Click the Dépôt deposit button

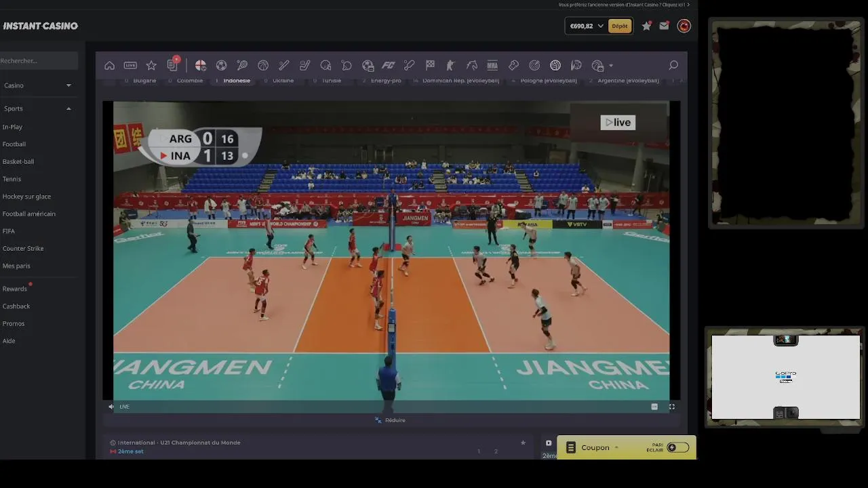click(x=620, y=26)
